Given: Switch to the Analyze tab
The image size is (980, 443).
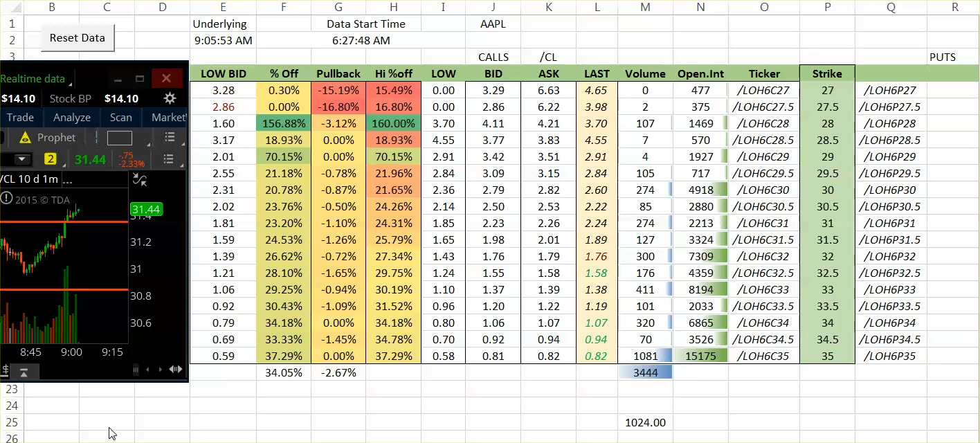Looking at the screenshot, I should click(72, 118).
